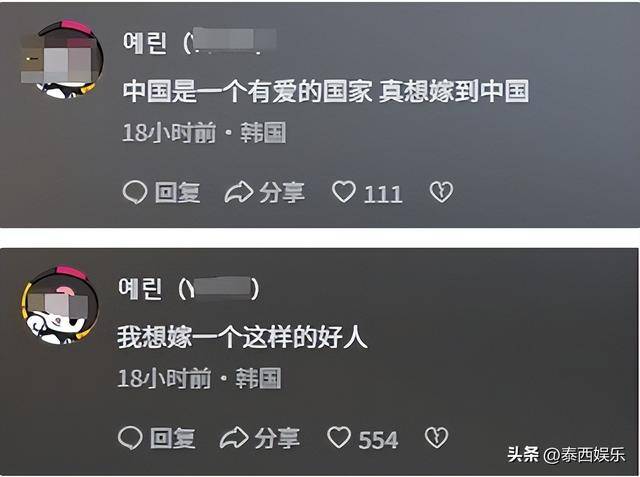This screenshot has height=477, width=640.
Task: Open the first comment's 예린 username
Action: (145, 43)
